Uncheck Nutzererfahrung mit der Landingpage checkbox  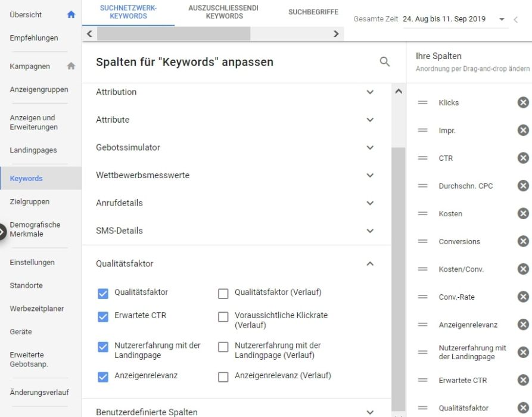click(x=103, y=347)
